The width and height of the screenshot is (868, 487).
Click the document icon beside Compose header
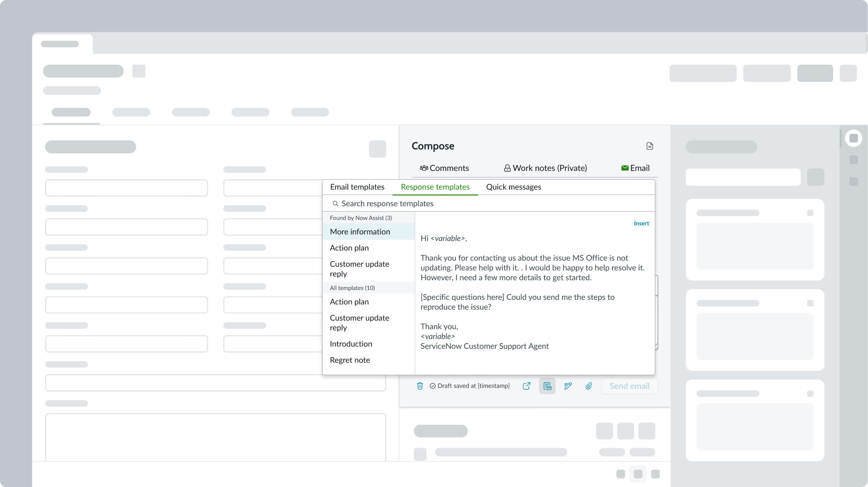tap(650, 146)
